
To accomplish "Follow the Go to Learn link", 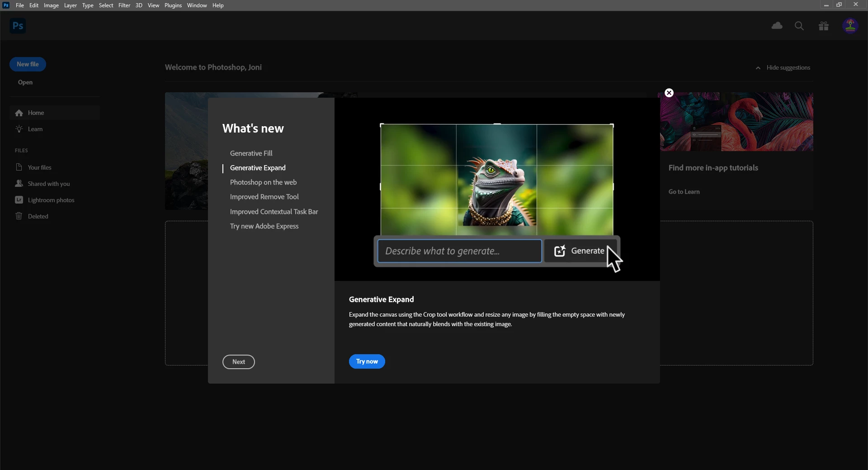I will tap(684, 192).
